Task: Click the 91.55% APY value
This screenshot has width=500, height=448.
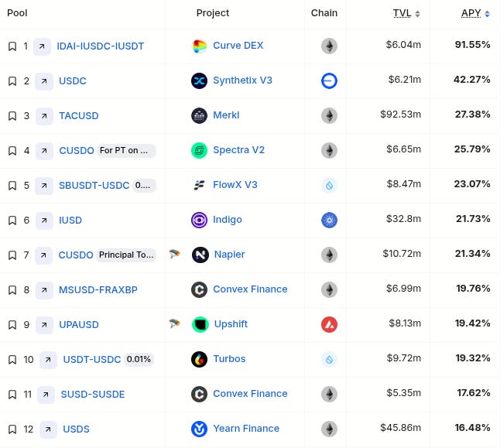Action: (473, 45)
